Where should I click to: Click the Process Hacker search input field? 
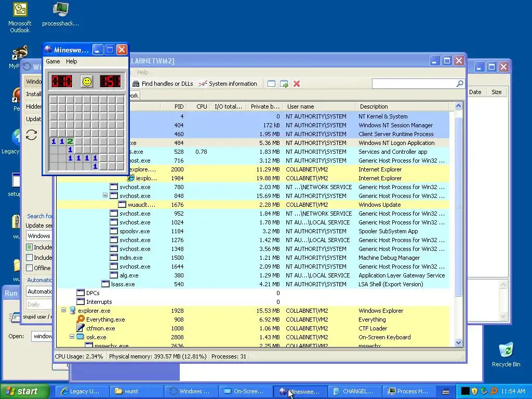[x=414, y=84]
